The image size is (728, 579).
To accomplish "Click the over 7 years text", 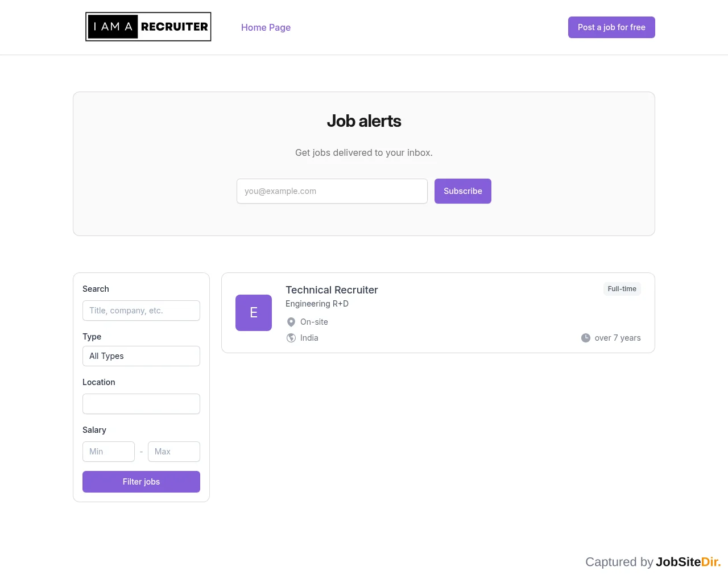I will [618, 338].
